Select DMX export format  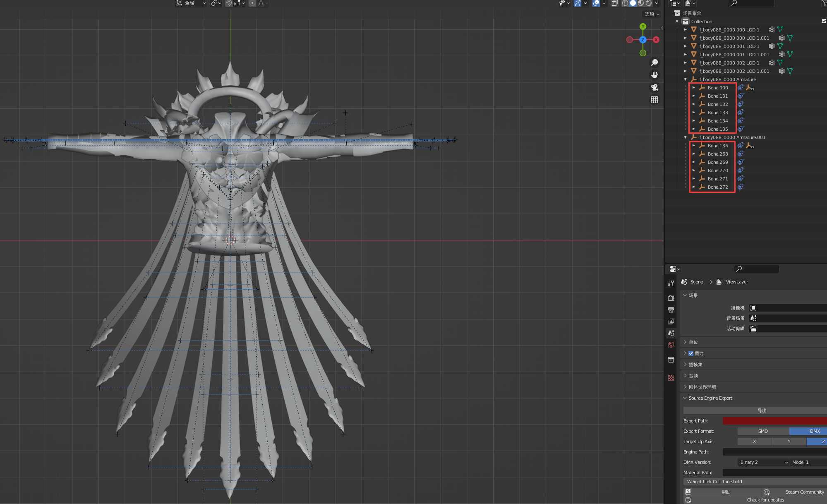pyautogui.click(x=814, y=431)
